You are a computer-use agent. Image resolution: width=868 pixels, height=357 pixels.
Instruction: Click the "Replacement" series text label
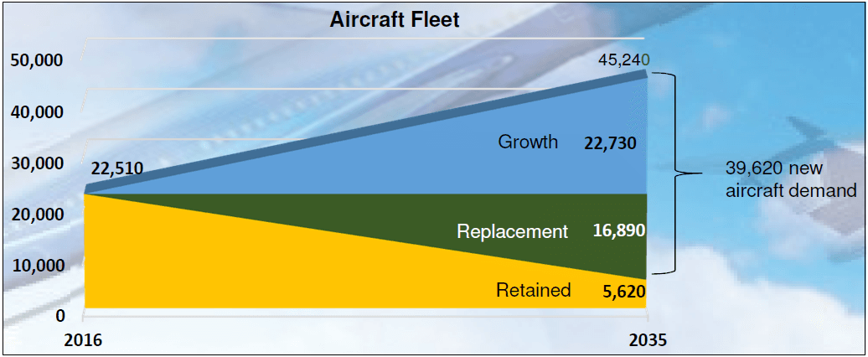click(x=512, y=231)
